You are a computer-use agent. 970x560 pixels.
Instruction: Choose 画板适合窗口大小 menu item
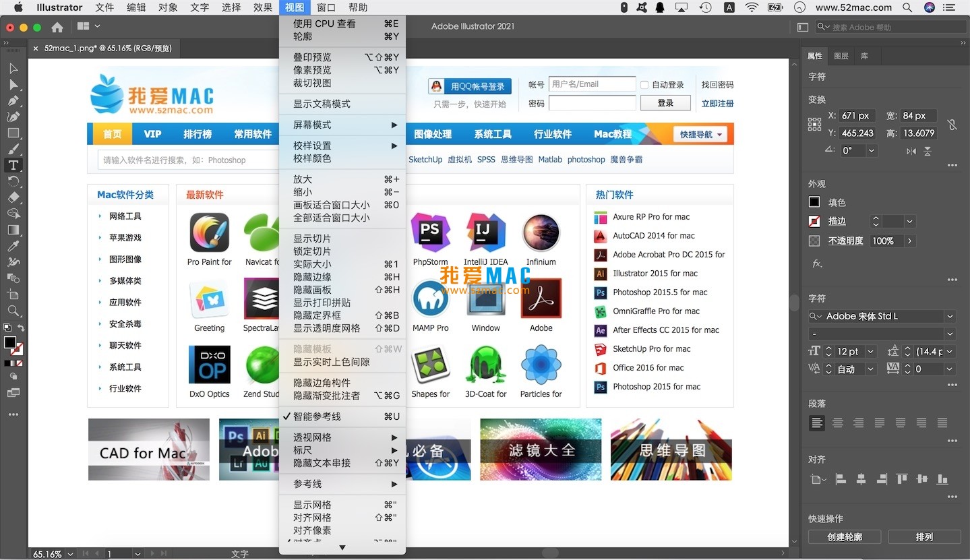[x=342, y=205]
